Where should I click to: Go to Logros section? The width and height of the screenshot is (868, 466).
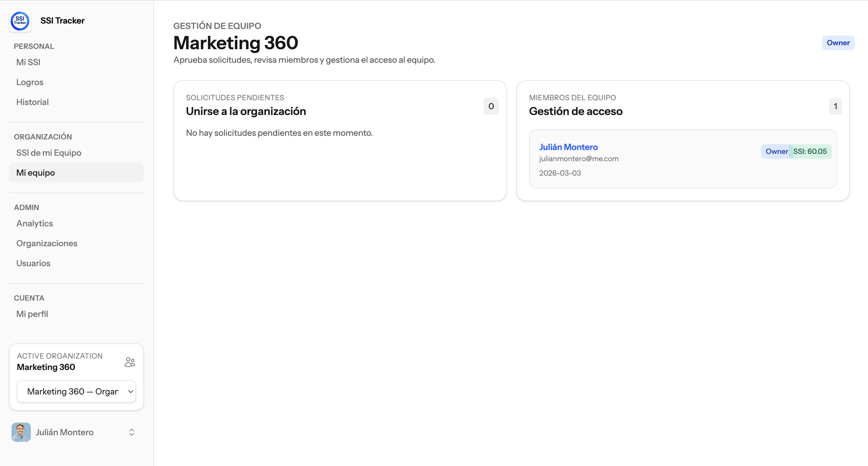pyautogui.click(x=30, y=82)
